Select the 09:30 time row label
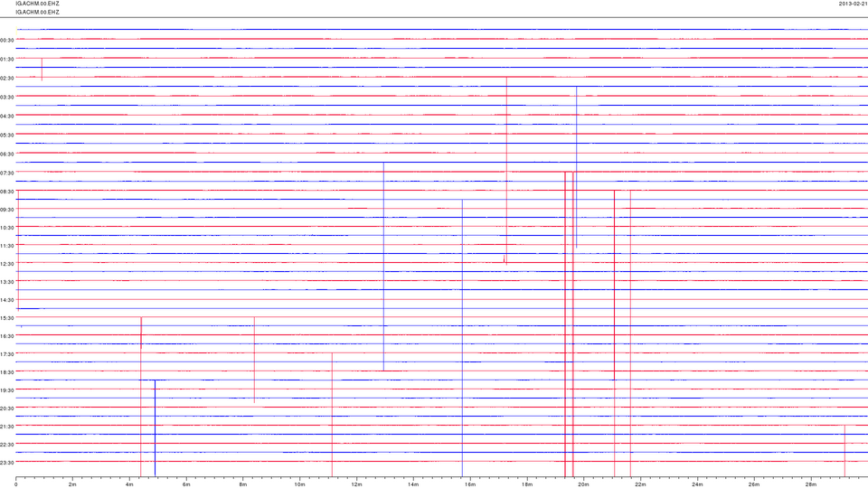 click(7, 211)
